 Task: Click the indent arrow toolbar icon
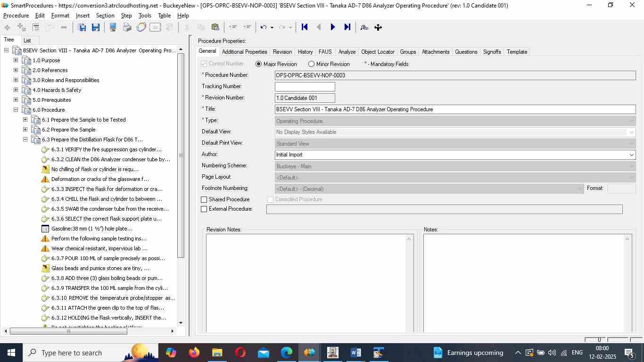coord(247,27)
